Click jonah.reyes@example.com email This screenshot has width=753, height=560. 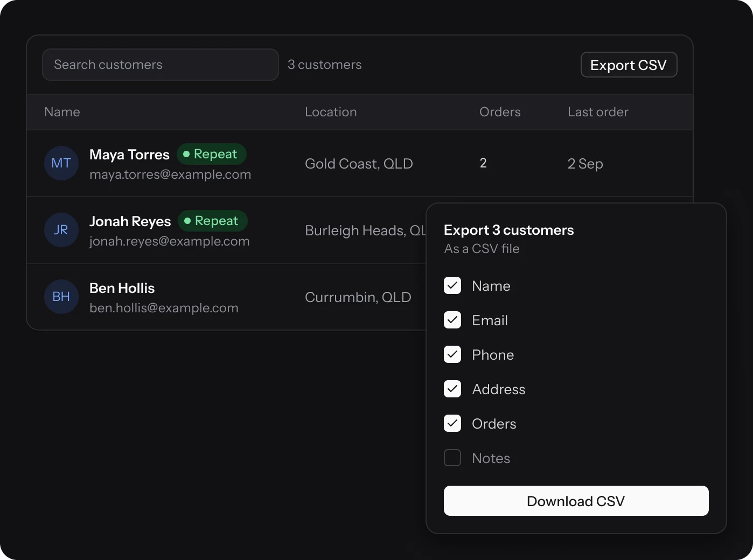[170, 241]
